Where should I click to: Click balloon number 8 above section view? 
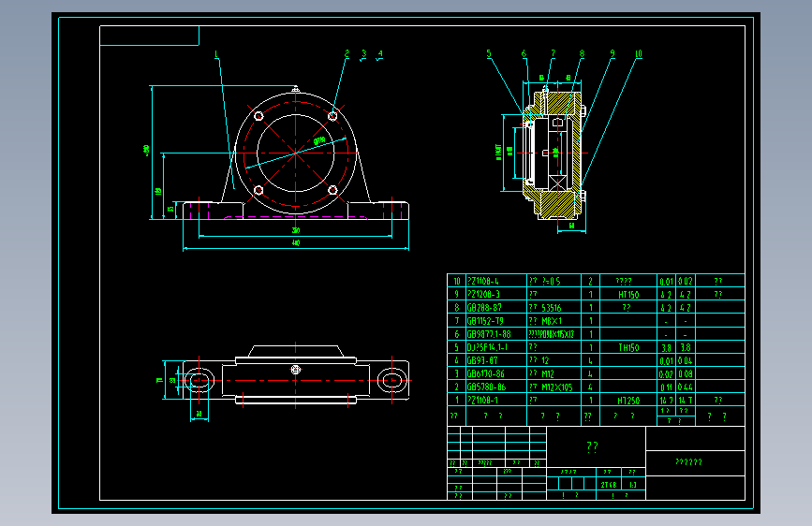coord(582,54)
